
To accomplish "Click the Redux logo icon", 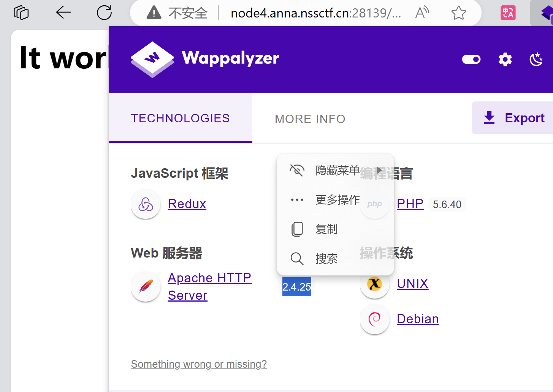I will coord(146,204).
